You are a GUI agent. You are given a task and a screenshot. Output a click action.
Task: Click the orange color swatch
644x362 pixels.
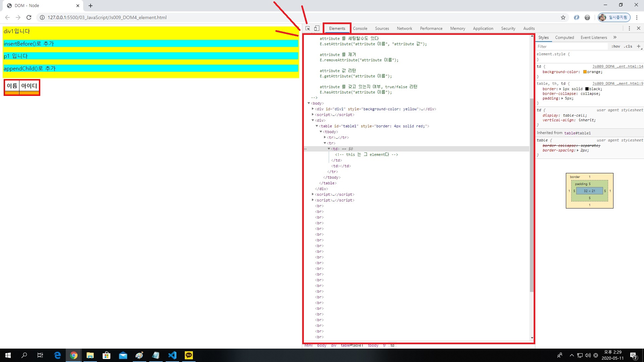(x=585, y=72)
